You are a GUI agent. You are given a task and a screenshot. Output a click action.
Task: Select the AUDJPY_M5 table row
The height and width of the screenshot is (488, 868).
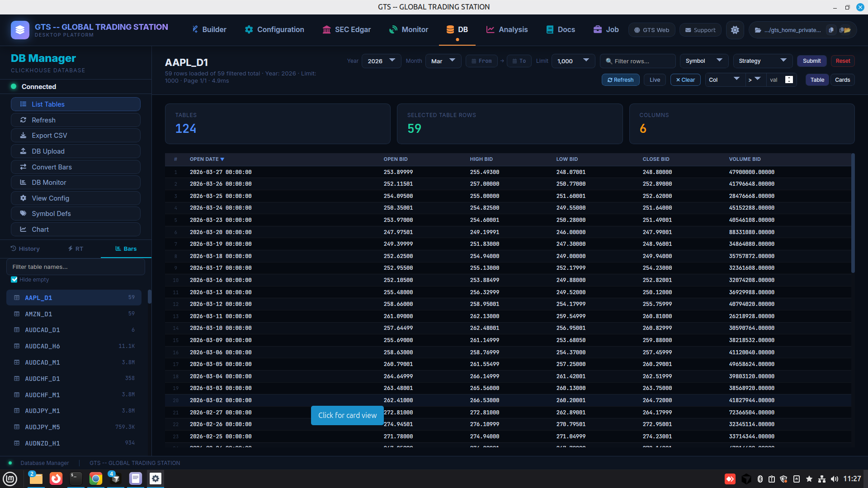point(74,427)
